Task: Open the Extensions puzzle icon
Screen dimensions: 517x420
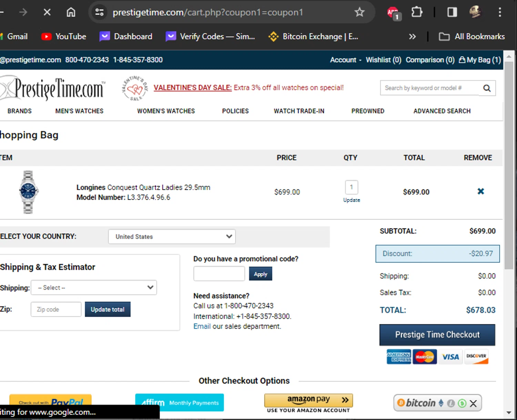Action: pyautogui.click(x=417, y=12)
